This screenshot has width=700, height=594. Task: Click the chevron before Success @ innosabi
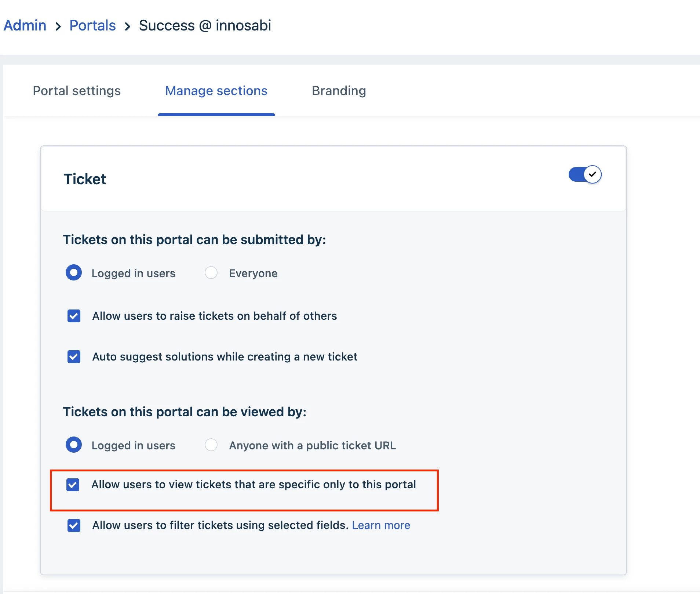point(127,26)
